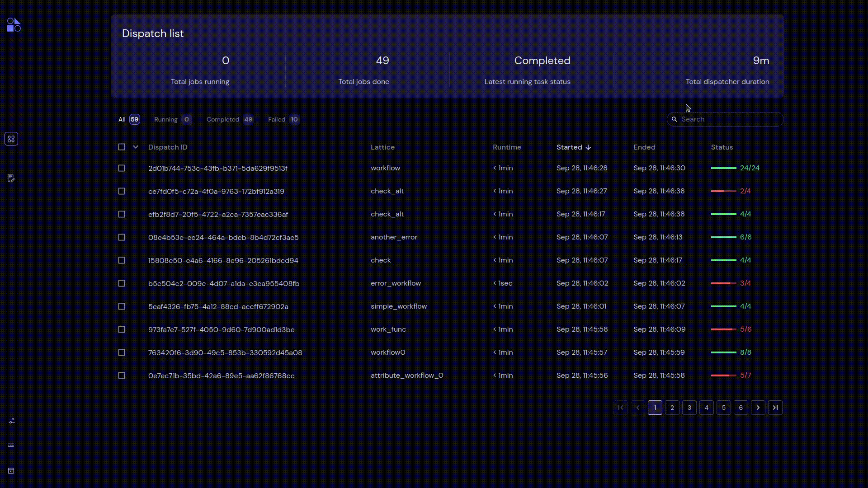This screenshot has width=868, height=488.
Task: Click the work_func lattice name
Action: click(388, 329)
